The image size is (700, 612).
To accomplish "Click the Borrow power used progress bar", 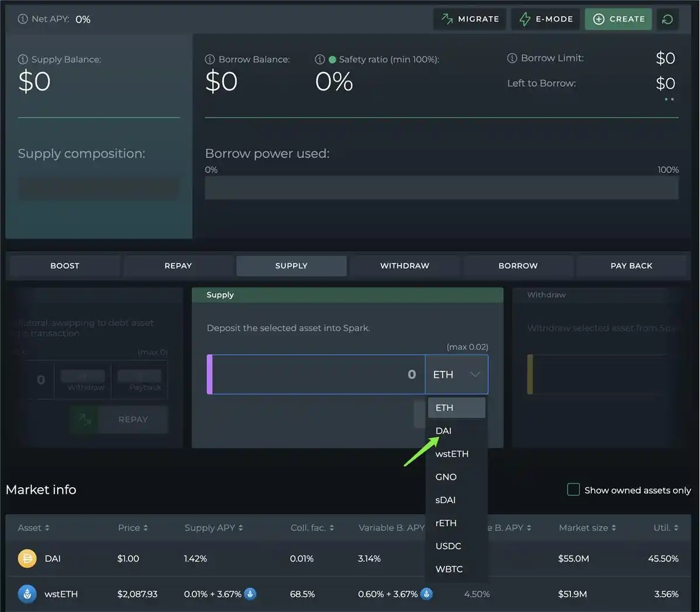I will click(442, 188).
